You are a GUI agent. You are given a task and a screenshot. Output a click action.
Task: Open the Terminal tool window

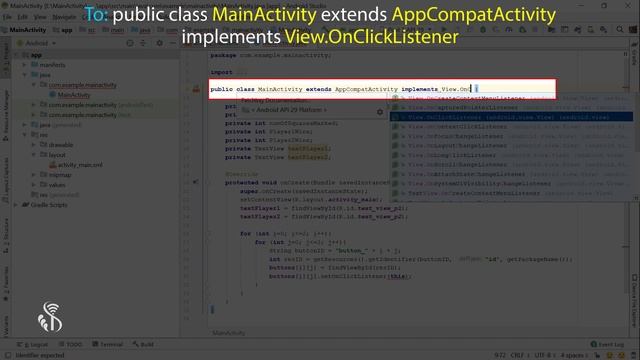(x=108, y=344)
